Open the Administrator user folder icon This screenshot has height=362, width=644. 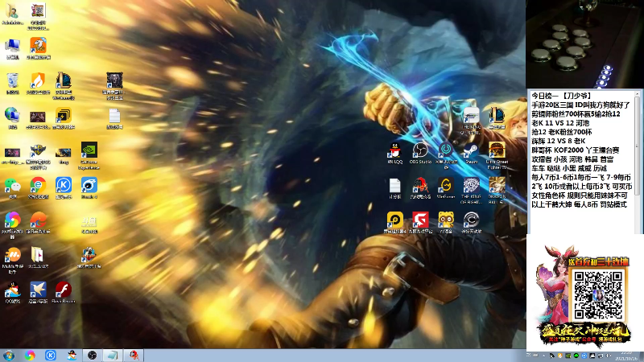[x=12, y=14]
